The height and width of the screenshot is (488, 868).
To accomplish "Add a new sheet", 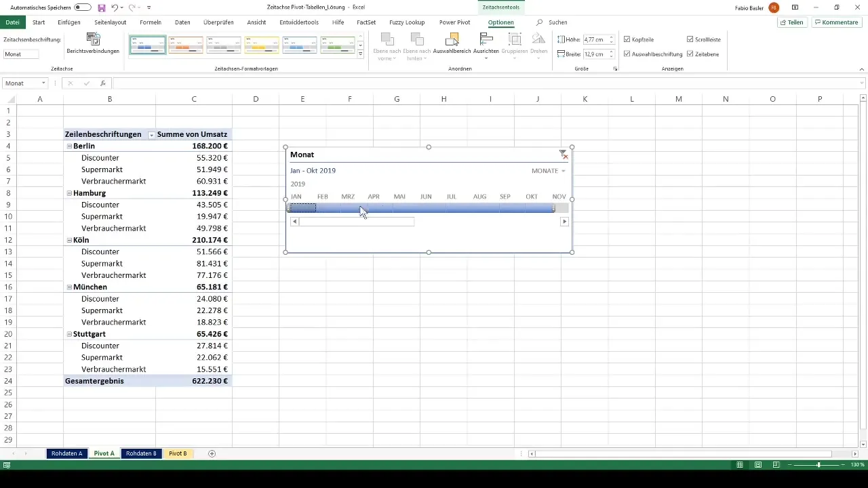I will (212, 453).
